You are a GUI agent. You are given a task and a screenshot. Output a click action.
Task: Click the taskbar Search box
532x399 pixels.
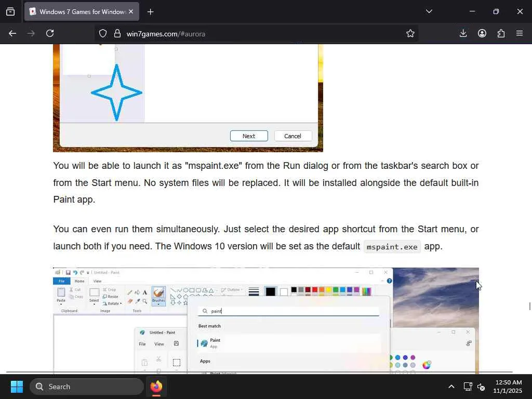pos(87,387)
